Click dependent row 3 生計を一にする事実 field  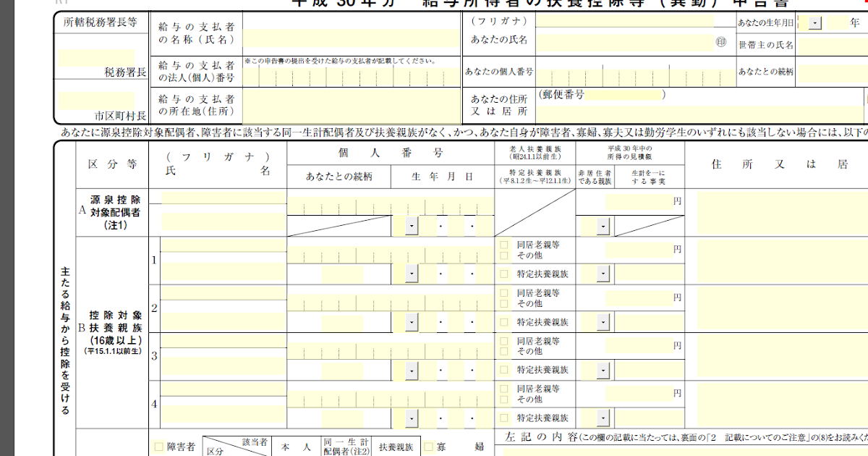[x=648, y=370]
